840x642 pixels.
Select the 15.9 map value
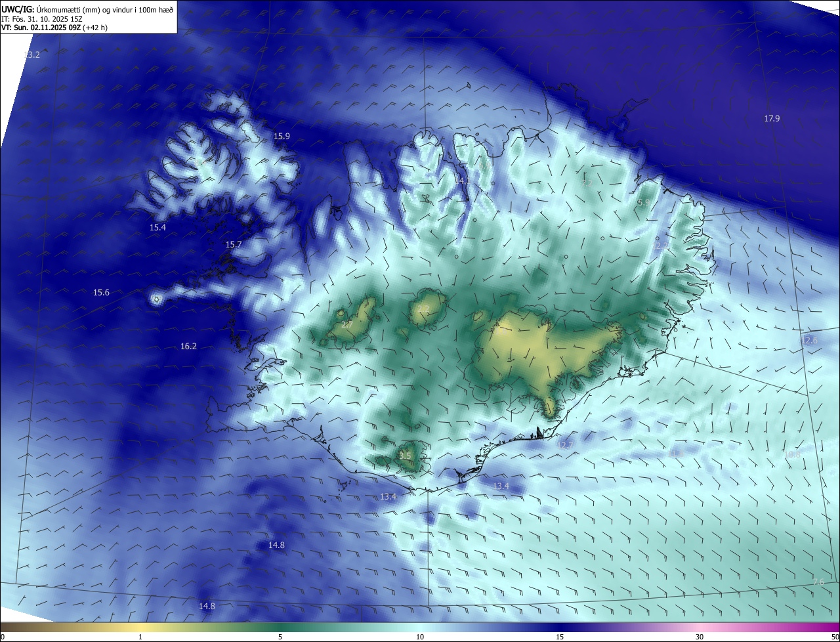pos(282,137)
